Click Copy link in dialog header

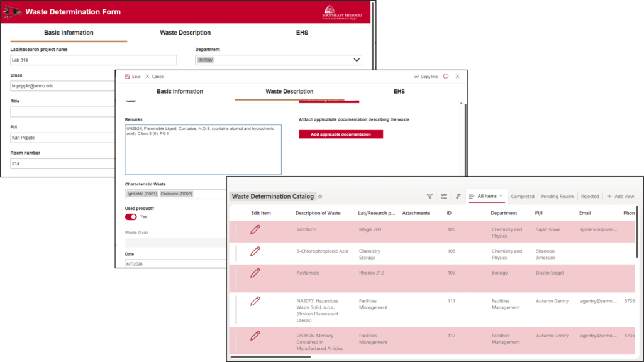(x=426, y=76)
